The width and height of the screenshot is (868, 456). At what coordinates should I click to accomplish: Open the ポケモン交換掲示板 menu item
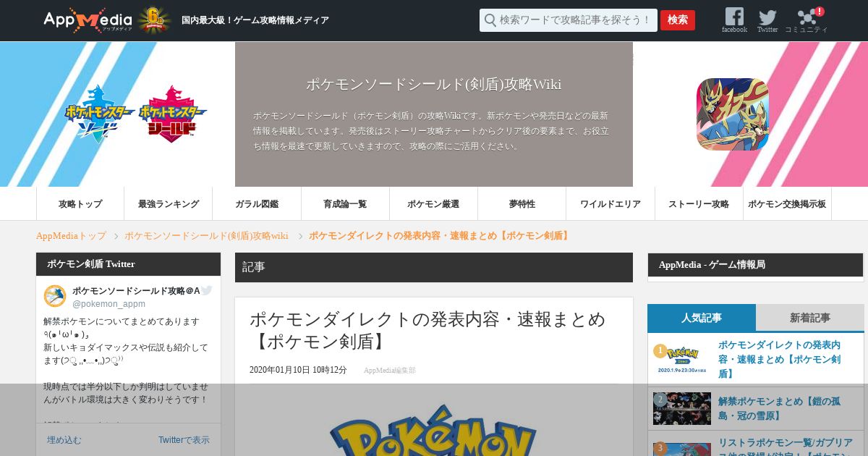(787, 204)
